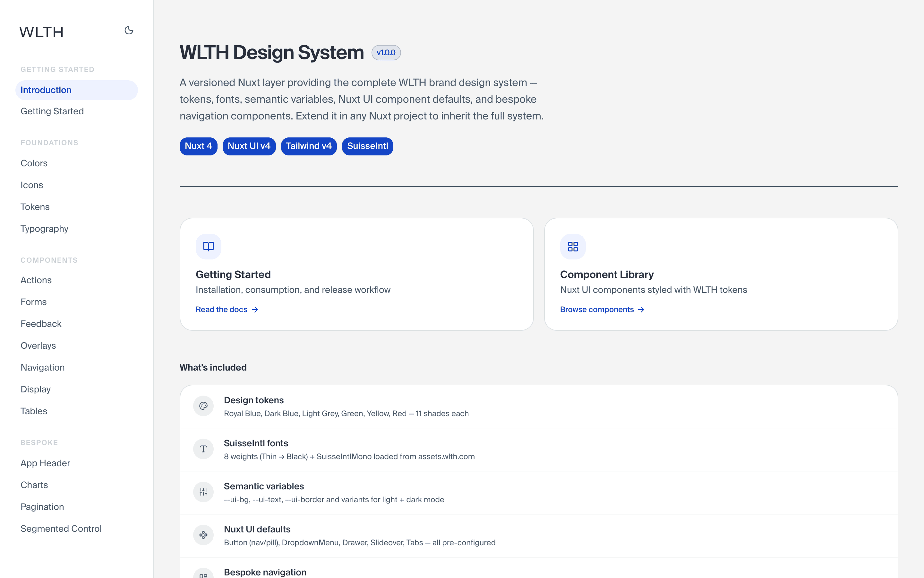Viewport: 924px width, 578px height.
Task: Open the Introduction sidebar item
Action: click(x=76, y=90)
